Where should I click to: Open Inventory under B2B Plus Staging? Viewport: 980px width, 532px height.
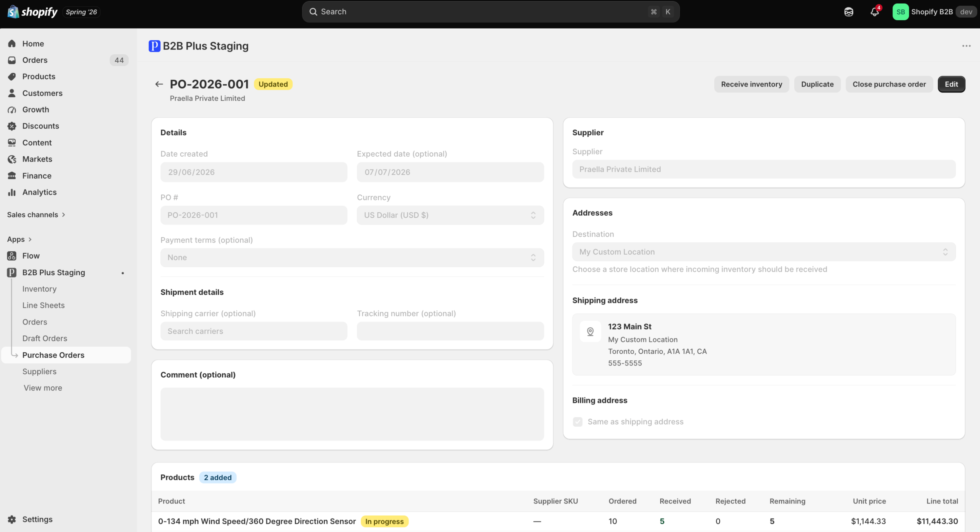[x=39, y=289]
